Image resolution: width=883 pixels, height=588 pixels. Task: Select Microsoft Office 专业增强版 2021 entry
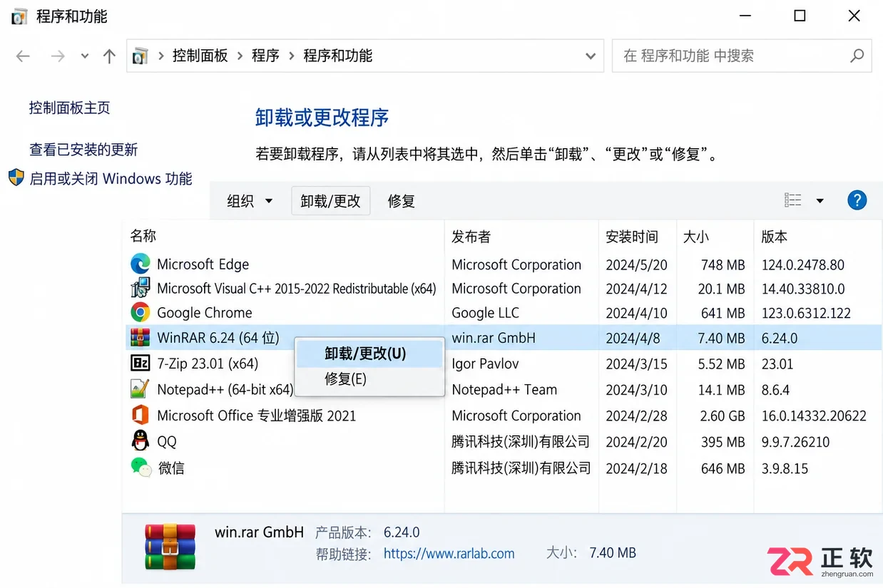[256, 416]
